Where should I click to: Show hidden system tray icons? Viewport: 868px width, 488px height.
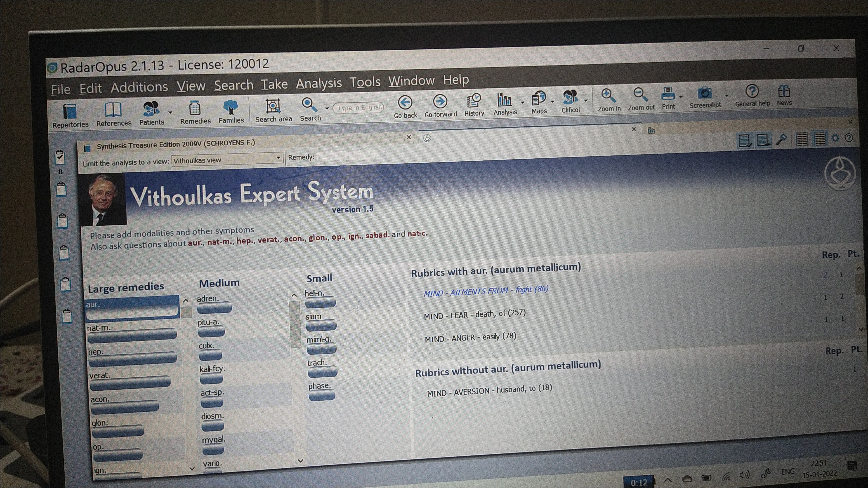tap(668, 481)
